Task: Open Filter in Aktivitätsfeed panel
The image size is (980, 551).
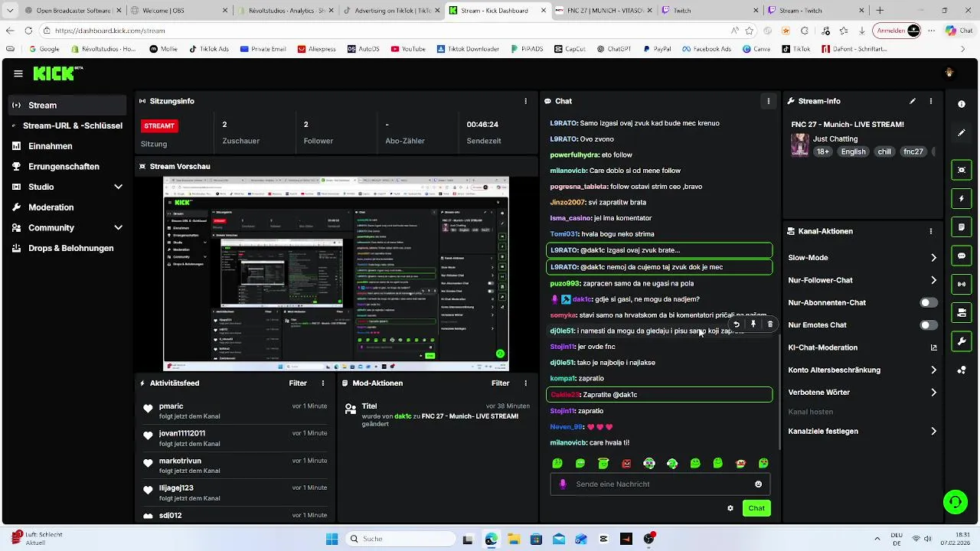Action: (x=298, y=383)
